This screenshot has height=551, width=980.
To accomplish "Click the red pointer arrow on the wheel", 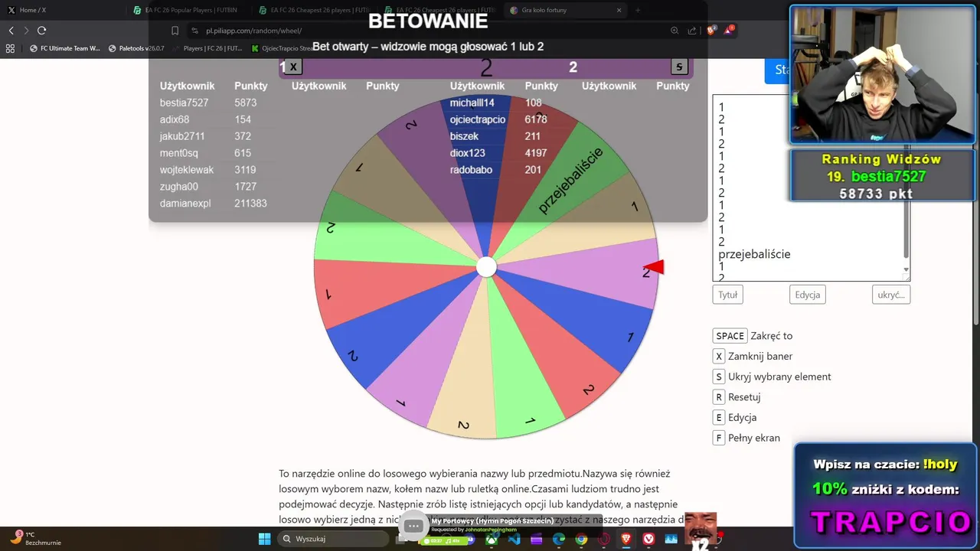I will click(x=654, y=267).
